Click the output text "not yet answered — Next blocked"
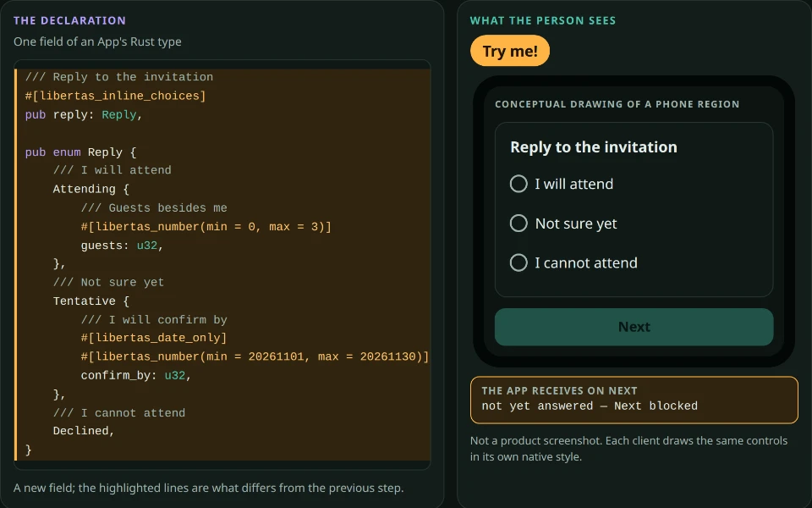Image resolution: width=812 pixels, height=508 pixels. [590, 406]
